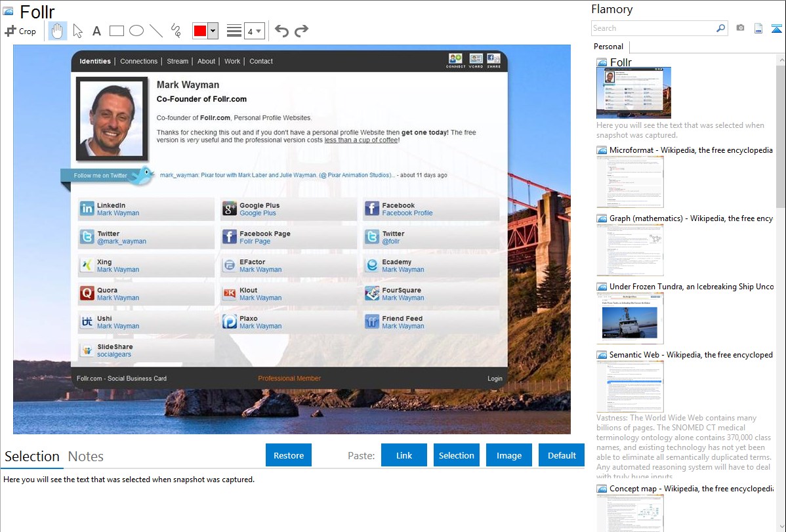Click the Default paste button

(562, 455)
